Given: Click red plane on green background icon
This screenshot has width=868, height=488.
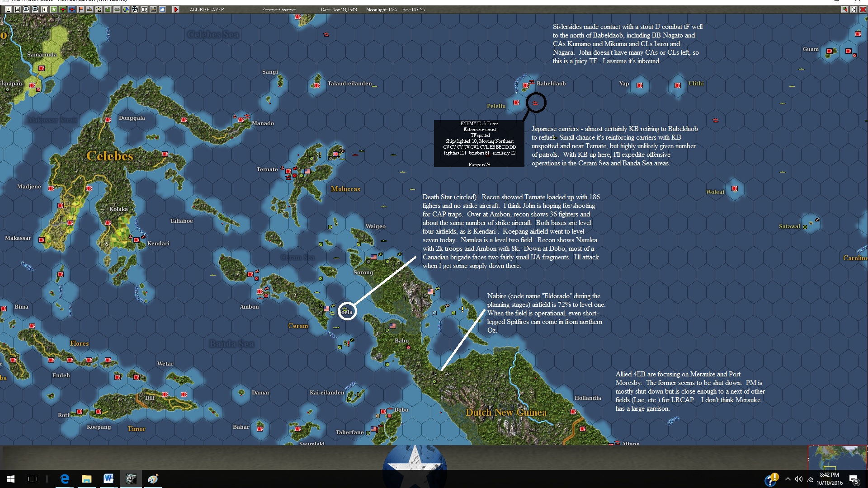Looking at the screenshot, I should click(62, 9).
